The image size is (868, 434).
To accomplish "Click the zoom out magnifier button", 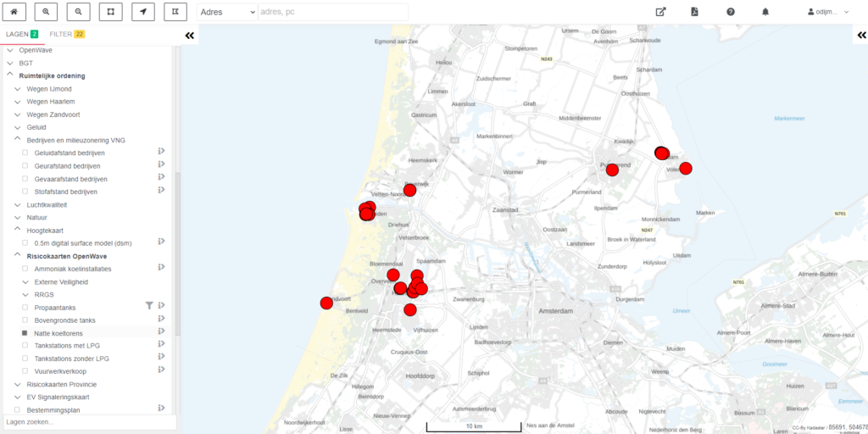I will pyautogui.click(x=79, y=12).
